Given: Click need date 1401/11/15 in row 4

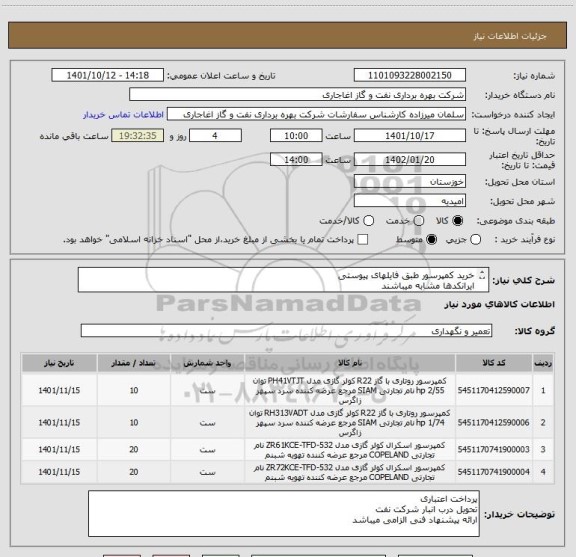Looking at the screenshot, I should coord(59,472).
